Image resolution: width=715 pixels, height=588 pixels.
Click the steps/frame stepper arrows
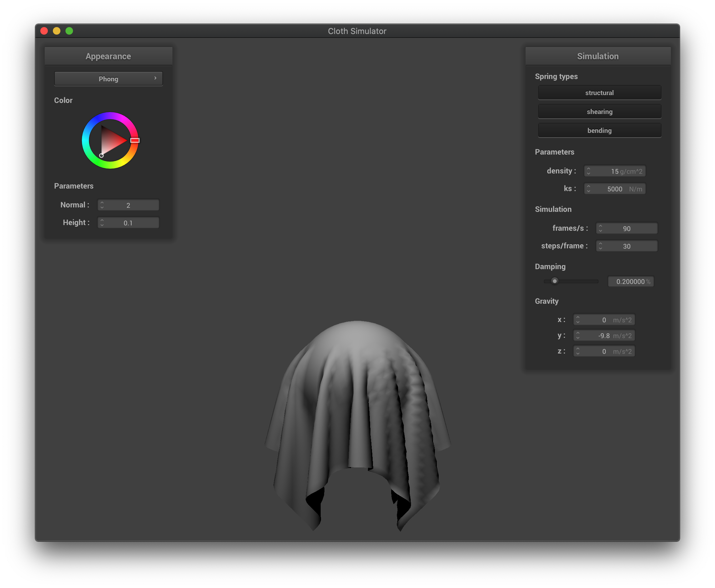(600, 246)
